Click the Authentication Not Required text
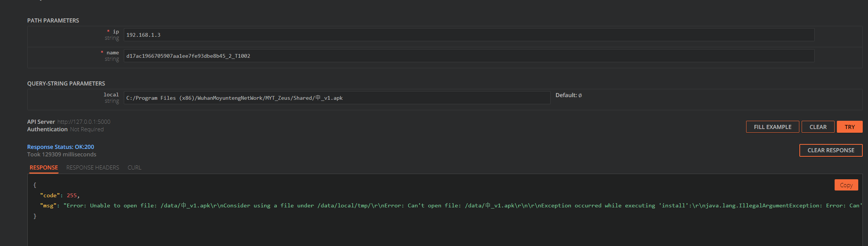Viewport: 868px width, 246px height. (66, 129)
